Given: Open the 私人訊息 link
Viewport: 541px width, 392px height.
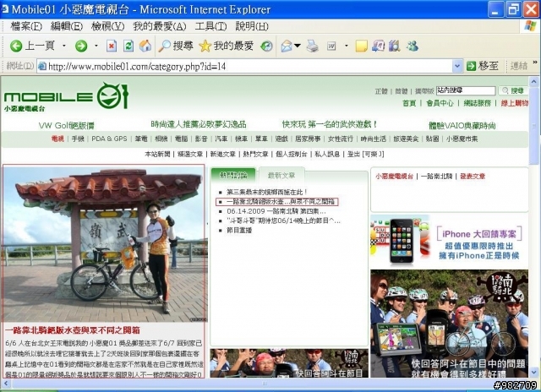Looking at the screenshot, I should [x=327, y=154].
